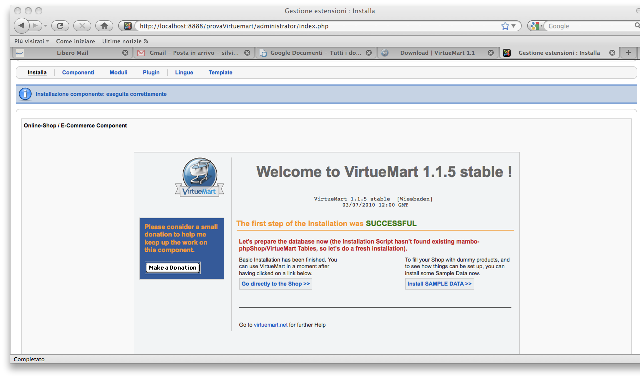Close the Gmail tab
Viewport: 640px width, 378px height.
247,53
